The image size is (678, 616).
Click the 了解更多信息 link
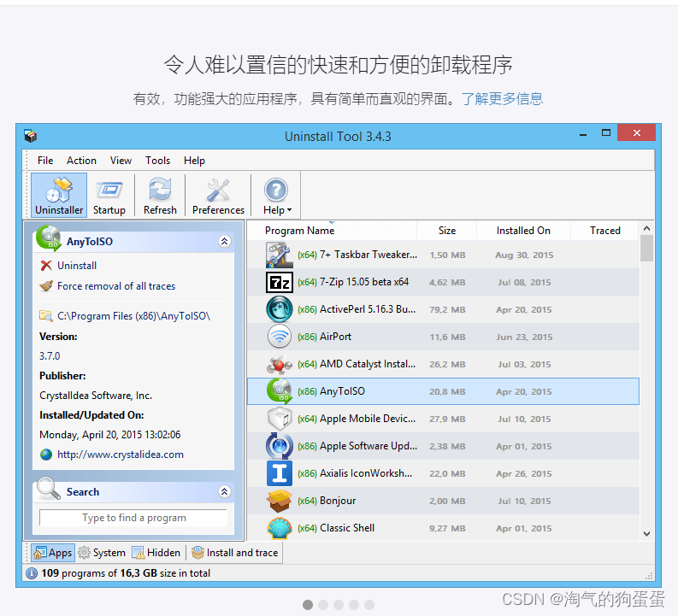click(502, 99)
